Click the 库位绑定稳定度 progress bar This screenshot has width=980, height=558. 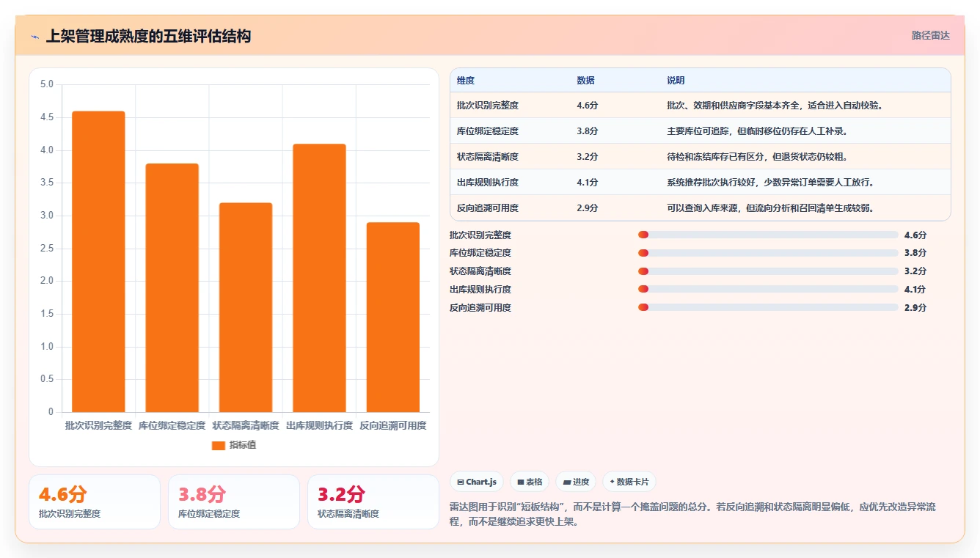pyautogui.click(x=768, y=253)
